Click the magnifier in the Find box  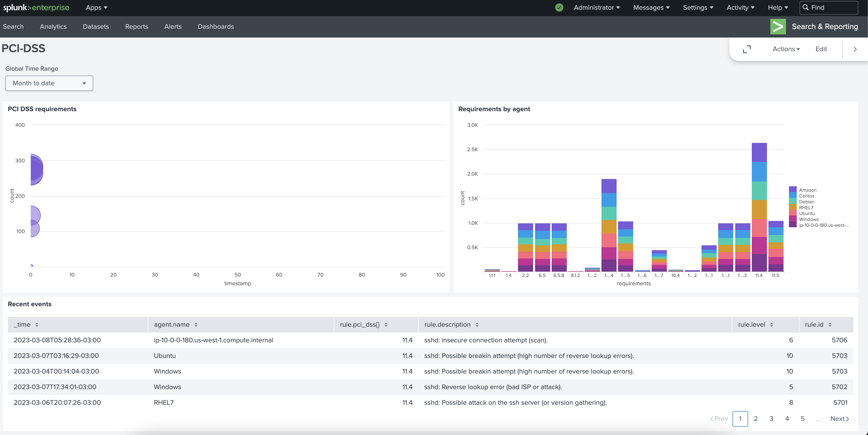pyautogui.click(x=806, y=7)
